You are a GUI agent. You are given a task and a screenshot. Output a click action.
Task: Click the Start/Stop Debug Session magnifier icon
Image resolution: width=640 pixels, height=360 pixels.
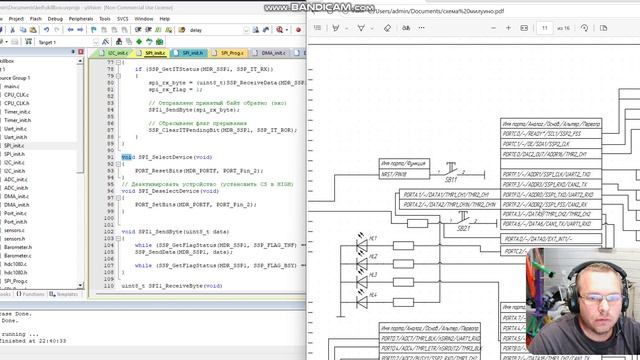coord(279,30)
